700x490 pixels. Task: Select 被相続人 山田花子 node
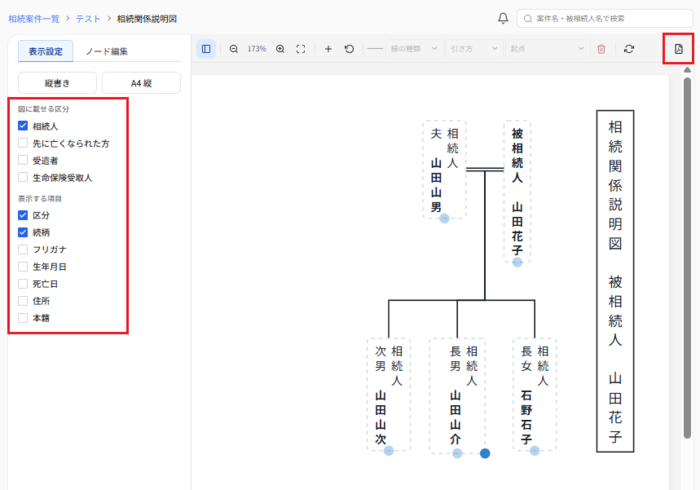(517, 191)
